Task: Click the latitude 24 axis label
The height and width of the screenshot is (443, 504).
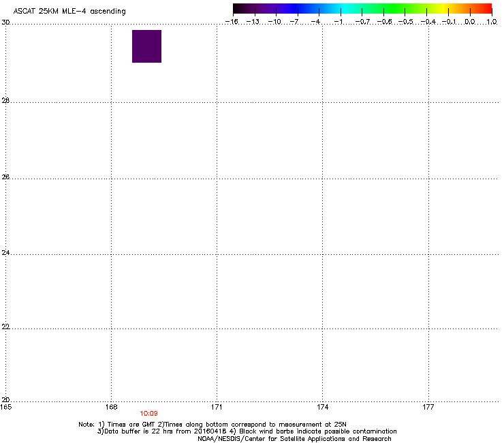Action: [5, 253]
